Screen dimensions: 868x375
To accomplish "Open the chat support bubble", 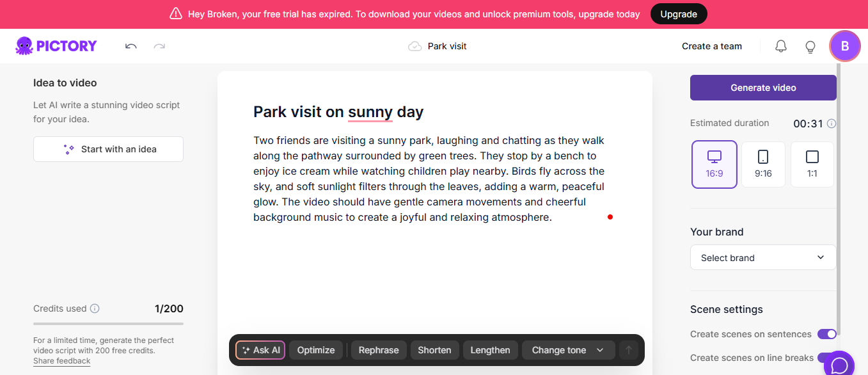I will coord(839,364).
